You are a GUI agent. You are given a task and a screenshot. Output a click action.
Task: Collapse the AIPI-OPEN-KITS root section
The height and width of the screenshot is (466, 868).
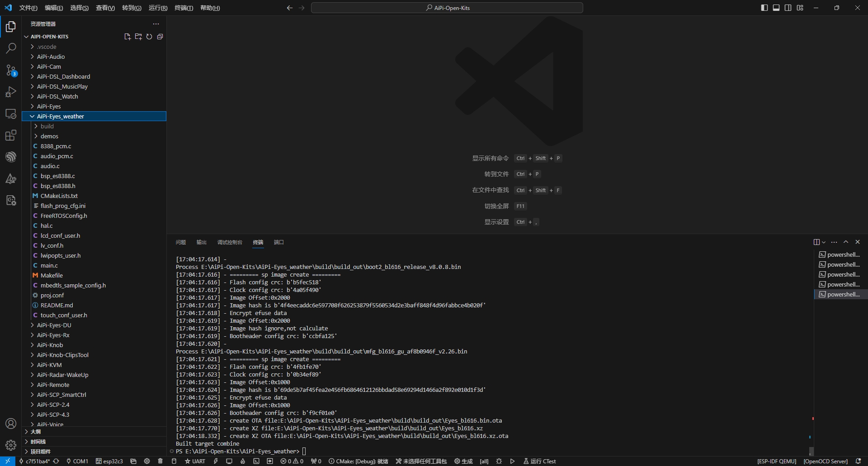[50, 37]
